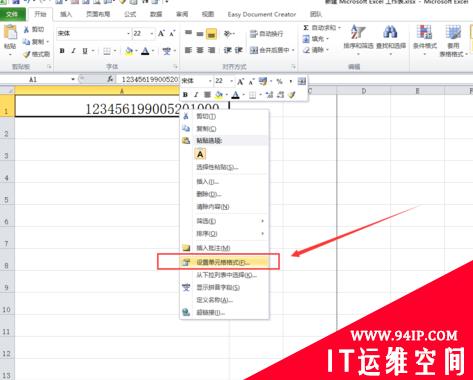
Task: Choose Clear Contents (清除内容) in context menu
Action: click(224, 207)
